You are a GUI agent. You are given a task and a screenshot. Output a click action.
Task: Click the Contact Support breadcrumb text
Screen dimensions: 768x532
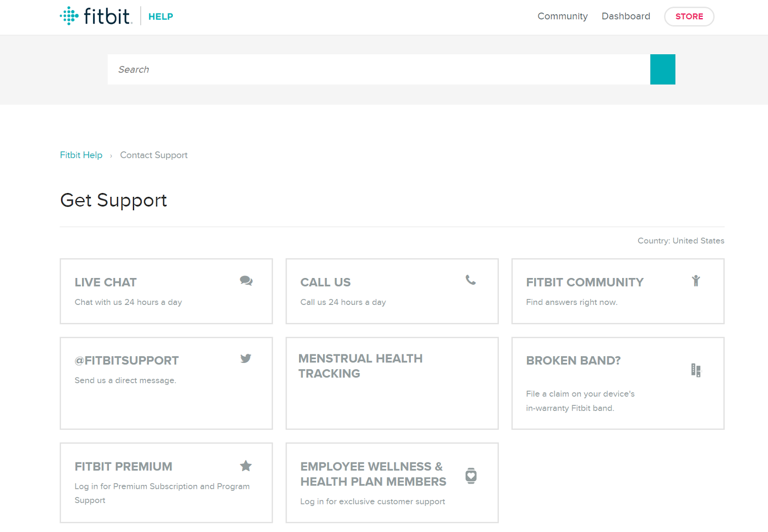tap(154, 155)
